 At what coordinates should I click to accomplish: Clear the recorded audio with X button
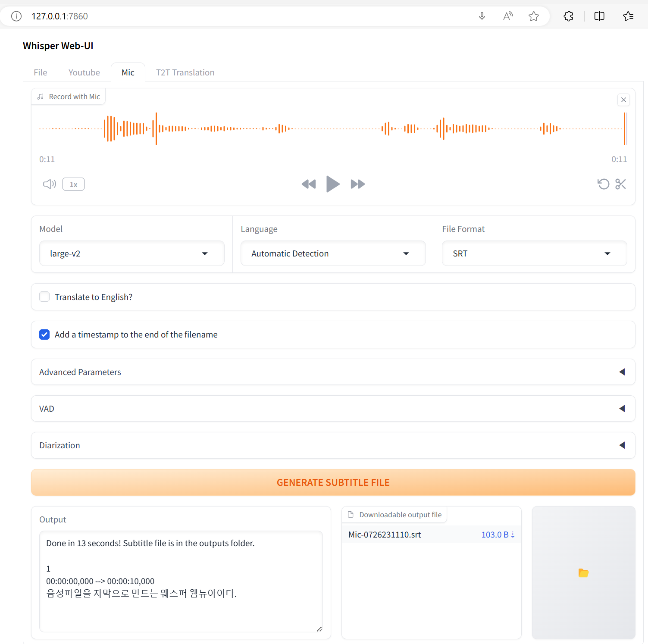click(x=623, y=100)
